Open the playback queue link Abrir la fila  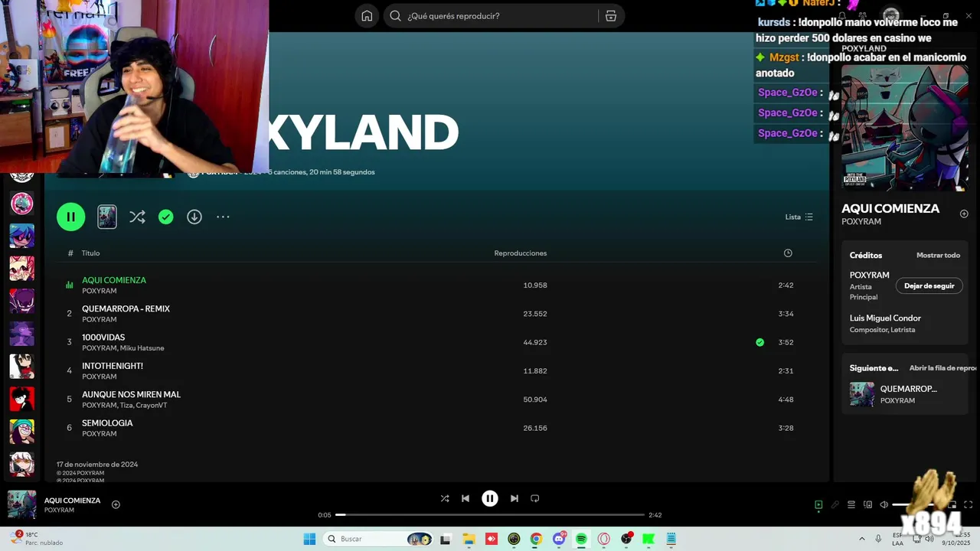942,368
